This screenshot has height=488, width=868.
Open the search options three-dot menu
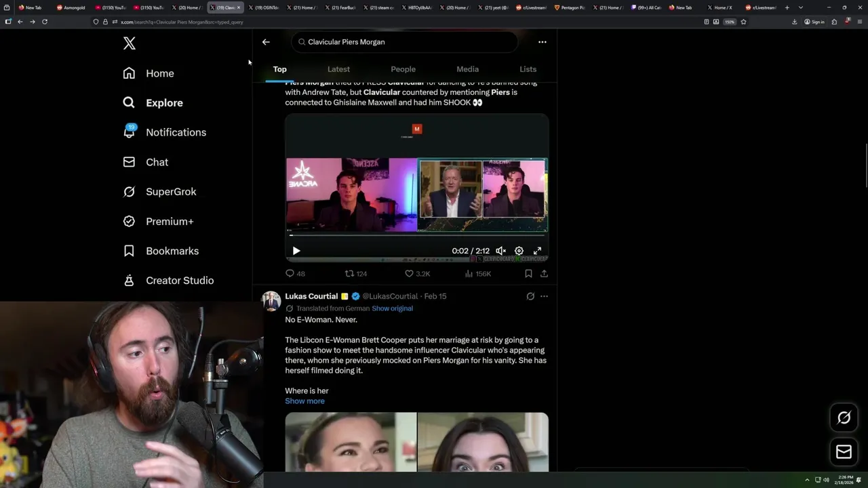tap(542, 42)
